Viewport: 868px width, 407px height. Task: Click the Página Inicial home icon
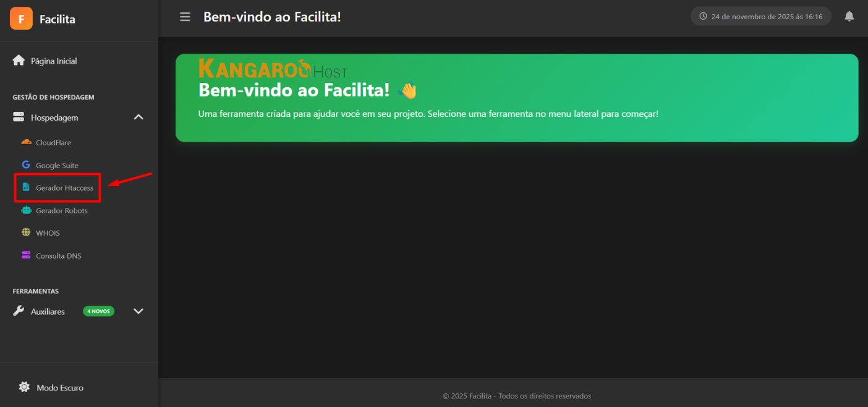19,61
